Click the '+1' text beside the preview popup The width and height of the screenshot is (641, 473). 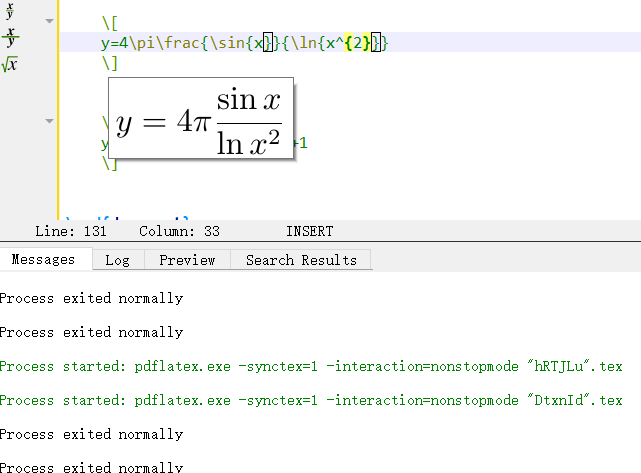[x=301, y=143]
